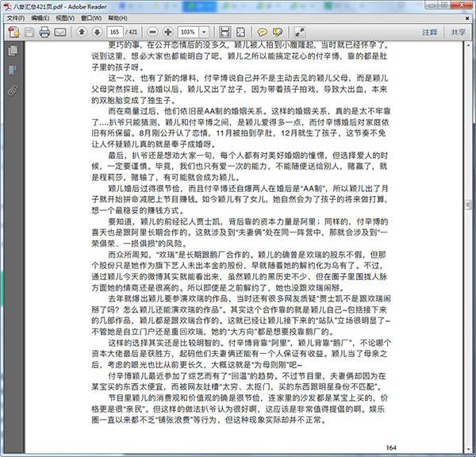The width and height of the screenshot is (476, 457).
Task: Open the 注释 comment pane
Action: point(429,33)
